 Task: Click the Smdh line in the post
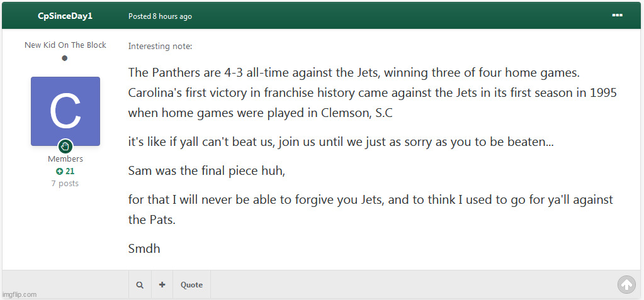click(x=144, y=248)
